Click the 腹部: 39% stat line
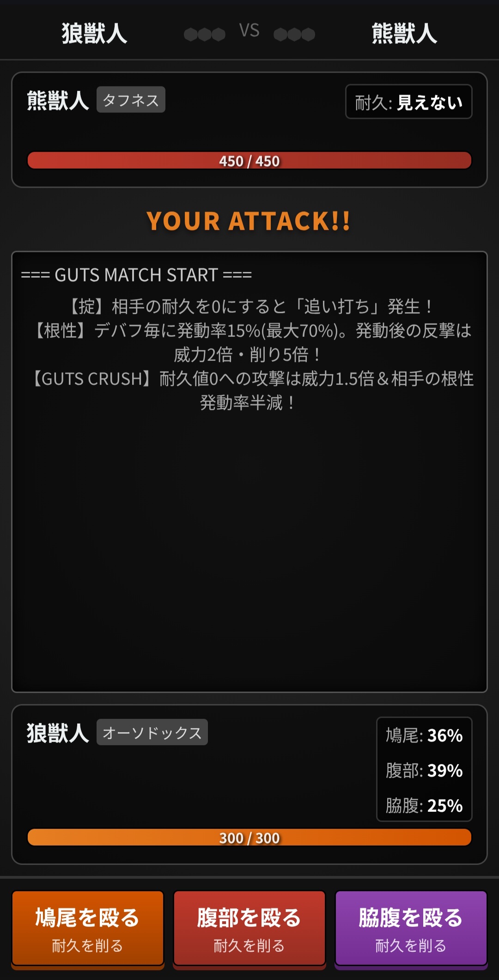499x980 pixels. (x=424, y=770)
